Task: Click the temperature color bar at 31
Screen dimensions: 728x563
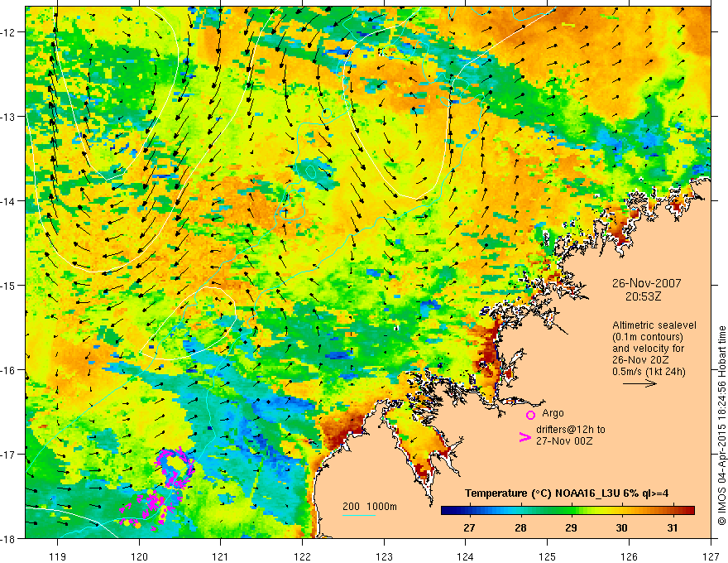Action: 673,511
